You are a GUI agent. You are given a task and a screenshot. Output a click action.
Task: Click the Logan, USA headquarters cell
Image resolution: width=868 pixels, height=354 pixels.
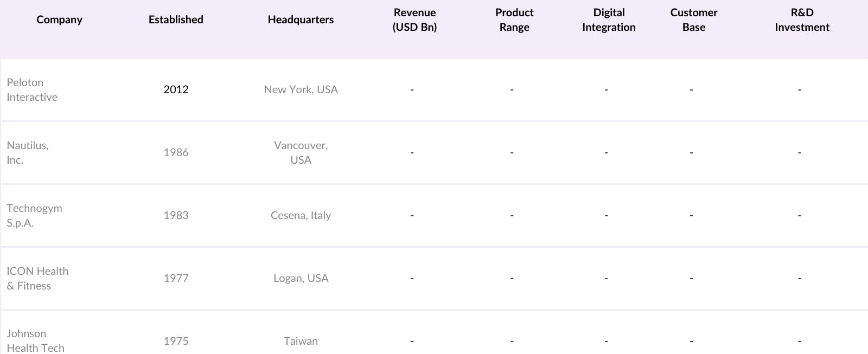[x=301, y=279]
